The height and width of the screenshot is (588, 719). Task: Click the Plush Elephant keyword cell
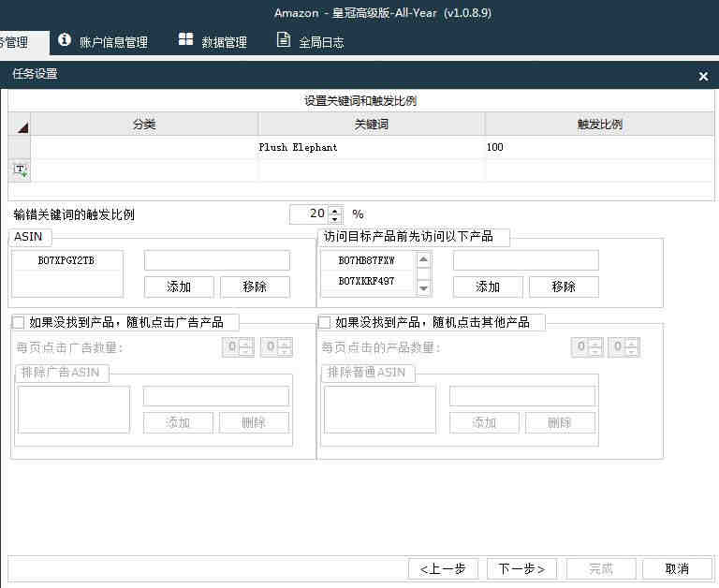[x=372, y=147]
